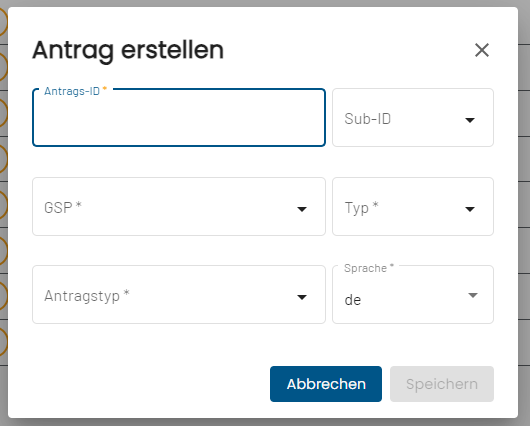Expand the Antragstyp dropdown
This screenshot has width=530, height=426.
pyautogui.click(x=179, y=294)
